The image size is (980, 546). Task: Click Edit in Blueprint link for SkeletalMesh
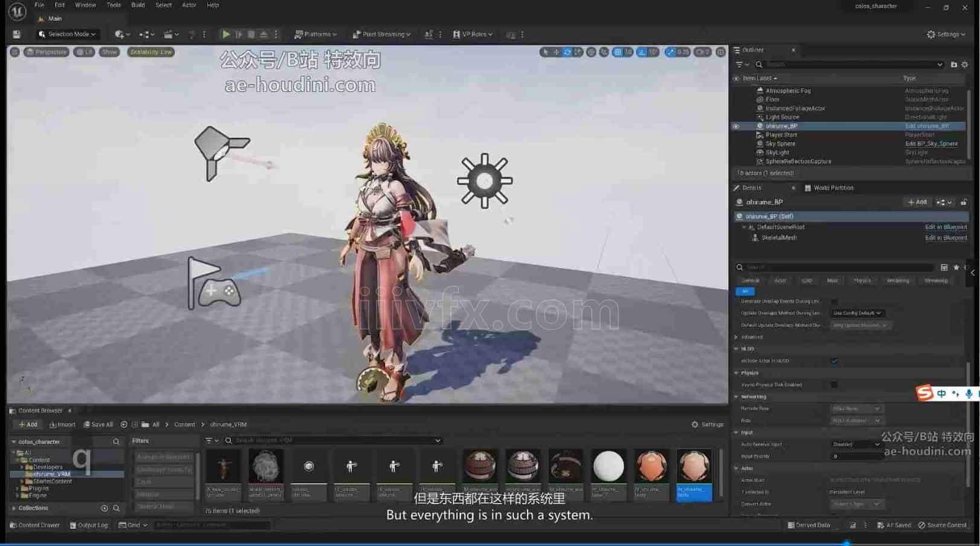point(946,238)
